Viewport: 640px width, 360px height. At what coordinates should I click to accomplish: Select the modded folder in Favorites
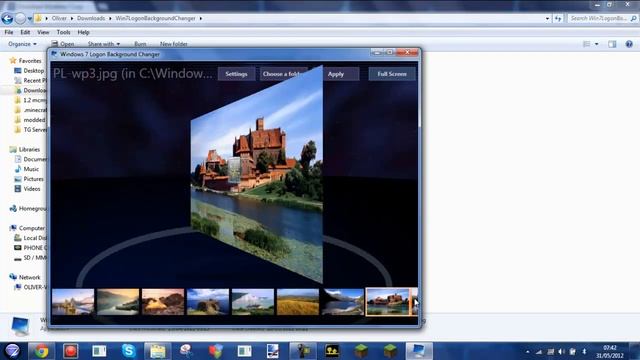pos(34,120)
